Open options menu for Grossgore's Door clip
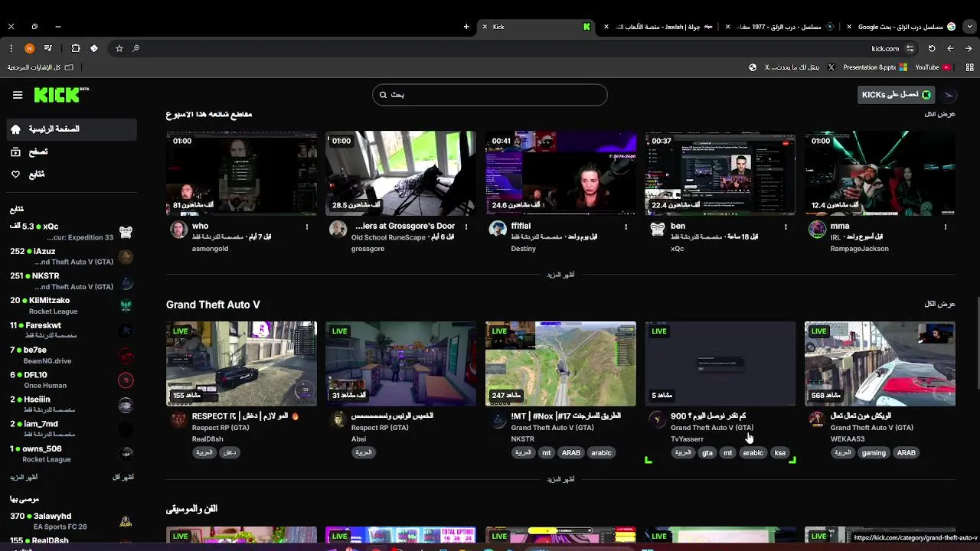Screen dimensions: 980x551 coord(466,227)
